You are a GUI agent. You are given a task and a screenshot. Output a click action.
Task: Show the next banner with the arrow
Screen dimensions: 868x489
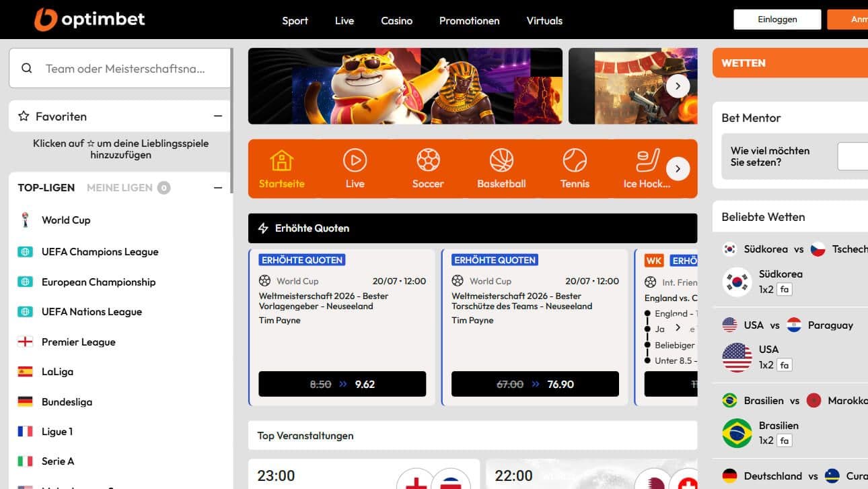[678, 86]
